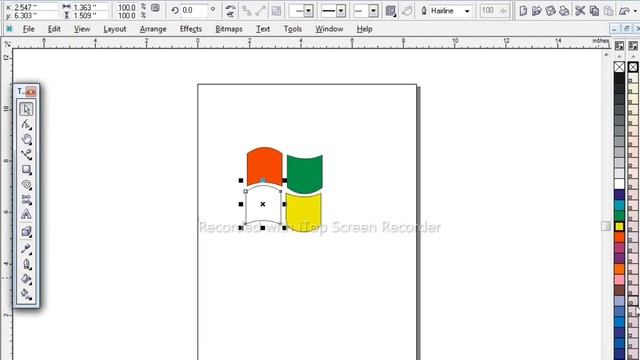Open the Window menu
This screenshot has width=640, height=360.
click(329, 29)
